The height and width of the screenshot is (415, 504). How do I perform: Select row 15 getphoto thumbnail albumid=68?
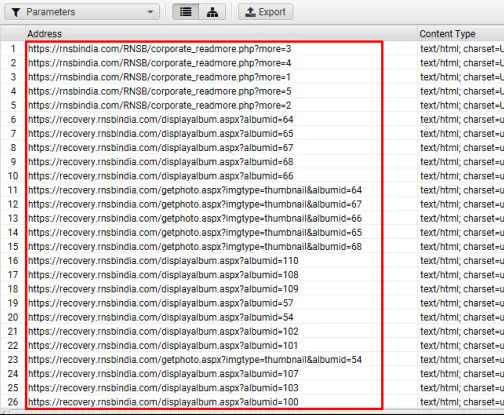pyautogui.click(x=195, y=247)
